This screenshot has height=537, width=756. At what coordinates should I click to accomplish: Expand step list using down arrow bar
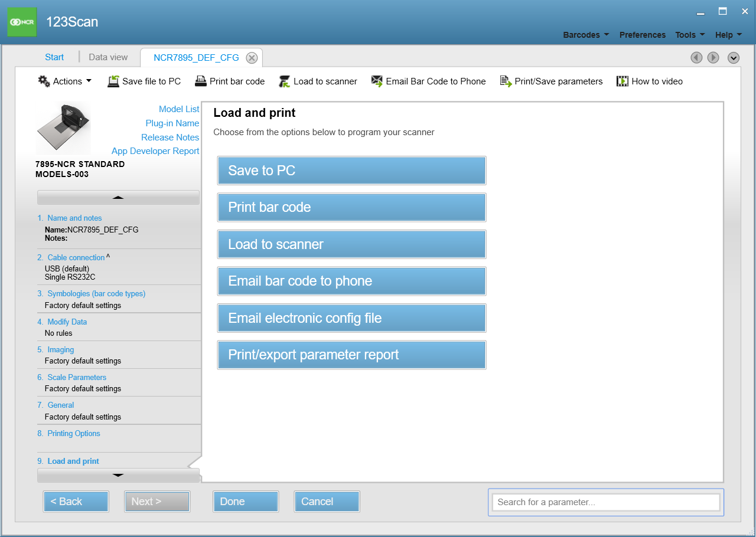click(x=118, y=475)
